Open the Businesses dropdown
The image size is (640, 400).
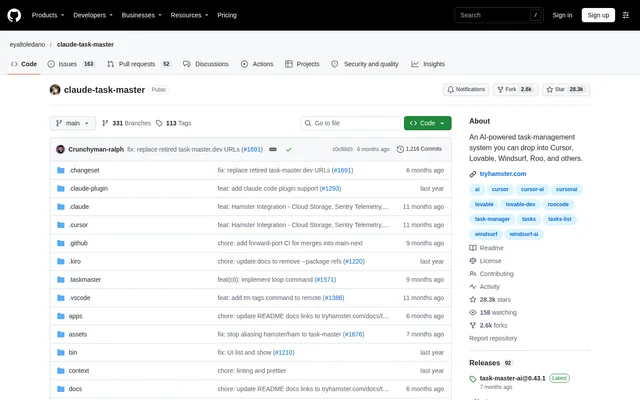click(x=141, y=15)
